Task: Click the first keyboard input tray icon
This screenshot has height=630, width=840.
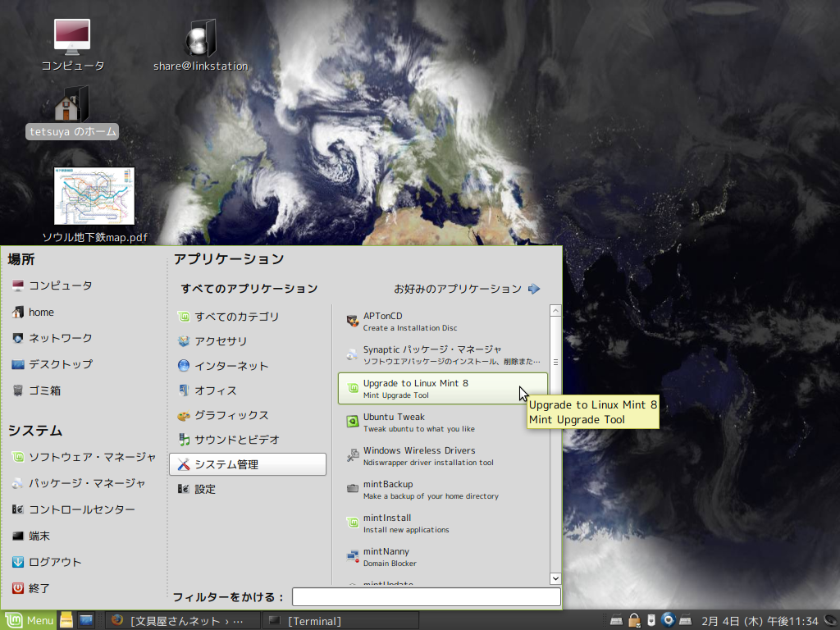Action: coord(617,621)
